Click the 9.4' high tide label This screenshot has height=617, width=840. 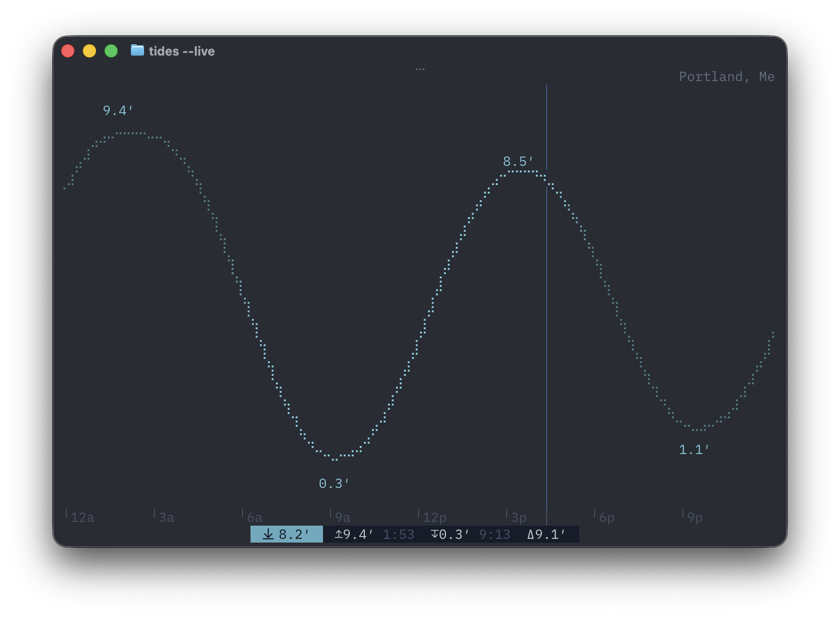(x=118, y=110)
